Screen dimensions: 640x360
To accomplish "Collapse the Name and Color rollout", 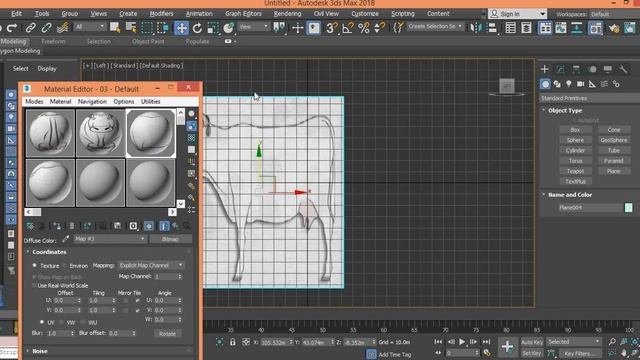I will point(570,195).
